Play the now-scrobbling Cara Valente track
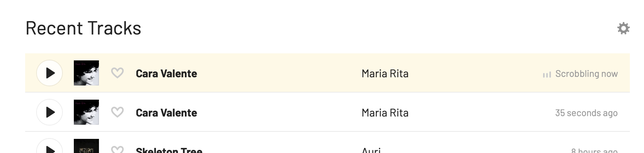 [49, 73]
